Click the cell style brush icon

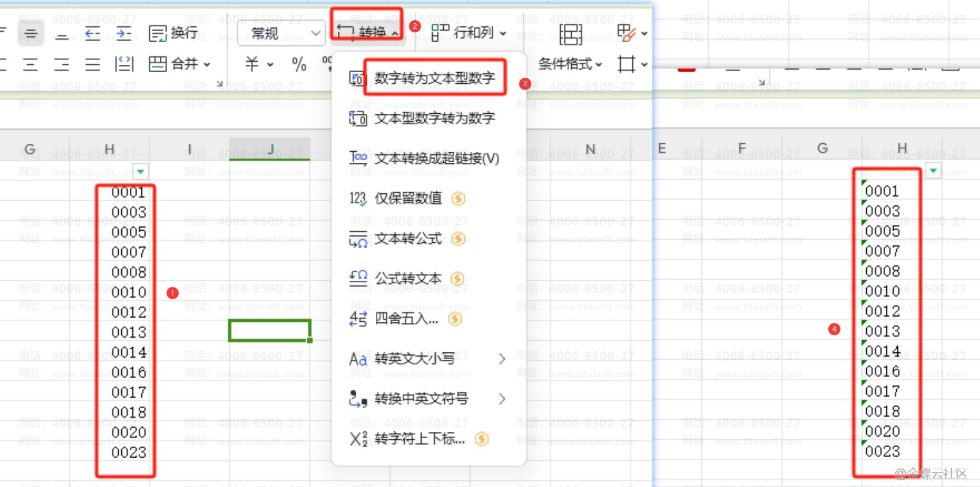(626, 33)
